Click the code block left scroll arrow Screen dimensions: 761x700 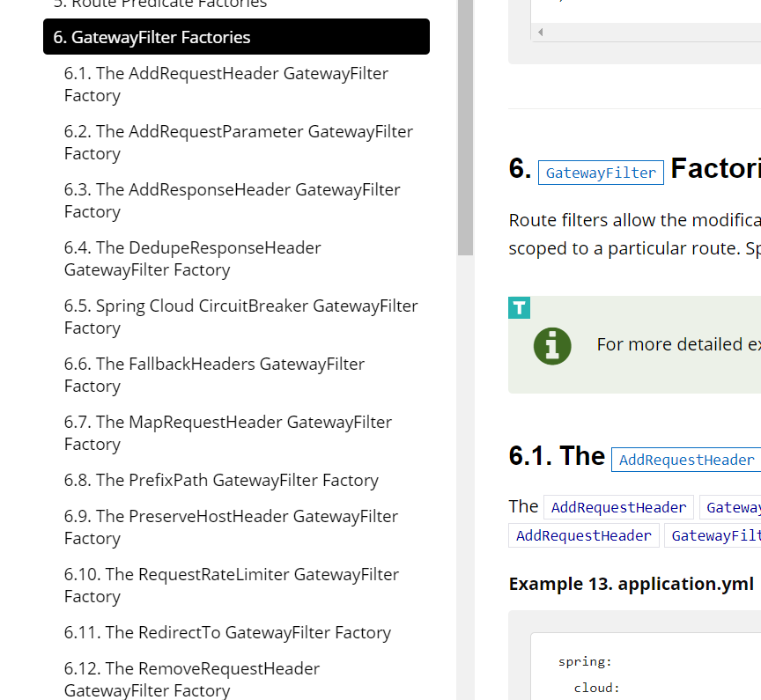[541, 33]
